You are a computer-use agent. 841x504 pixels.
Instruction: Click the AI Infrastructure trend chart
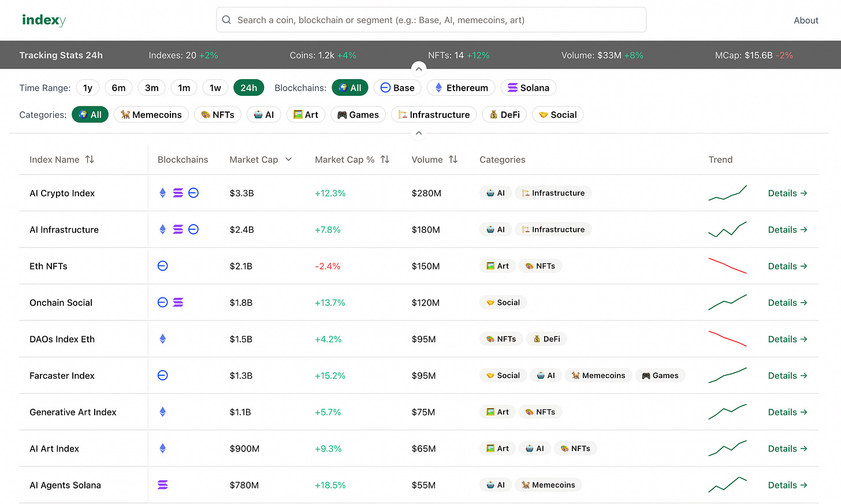(728, 229)
